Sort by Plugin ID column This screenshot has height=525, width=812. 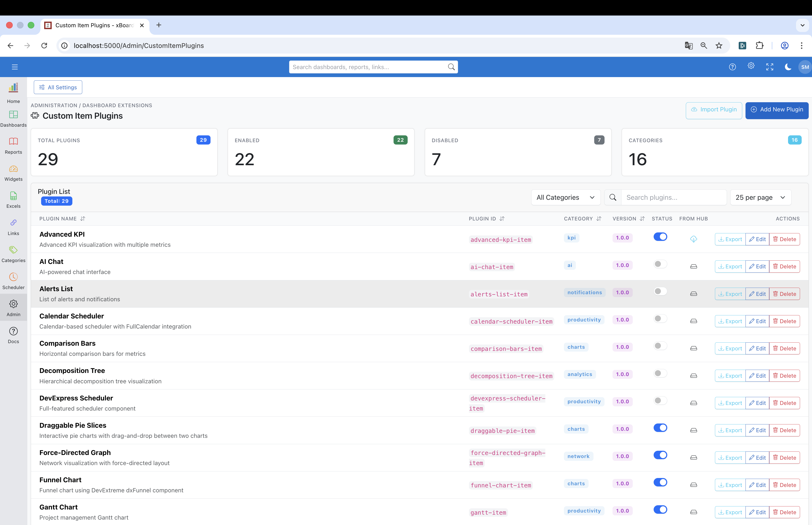pos(486,219)
